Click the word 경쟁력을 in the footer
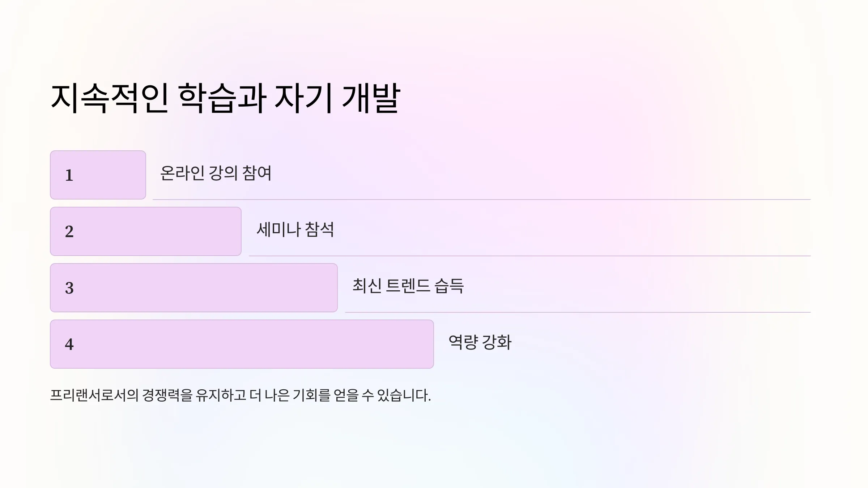Viewport: 868px width, 488px height. point(167,395)
